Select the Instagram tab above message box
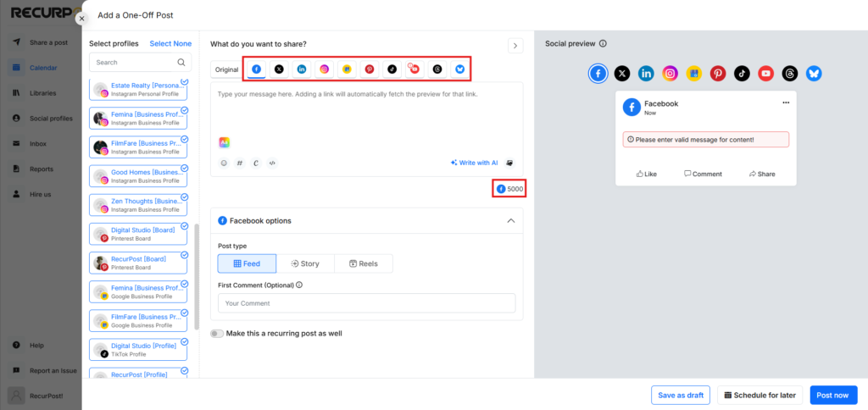 point(325,69)
